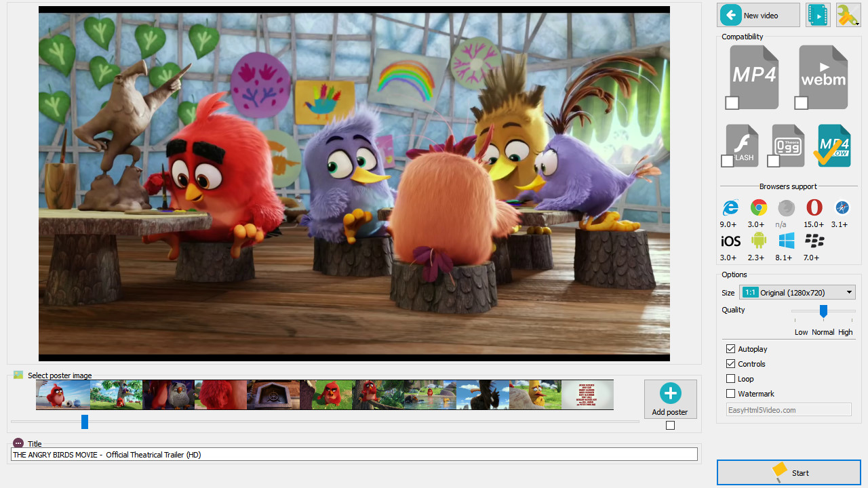Screen dimensions: 868x488
Task: Click the BlackBerry platform icon
Action: tap(814, 241)
